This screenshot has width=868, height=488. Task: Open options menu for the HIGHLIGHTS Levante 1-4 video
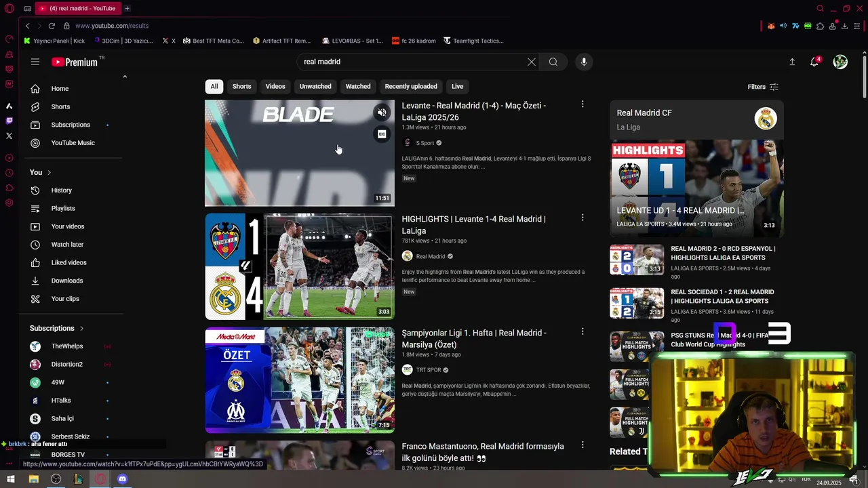point(582,218)
